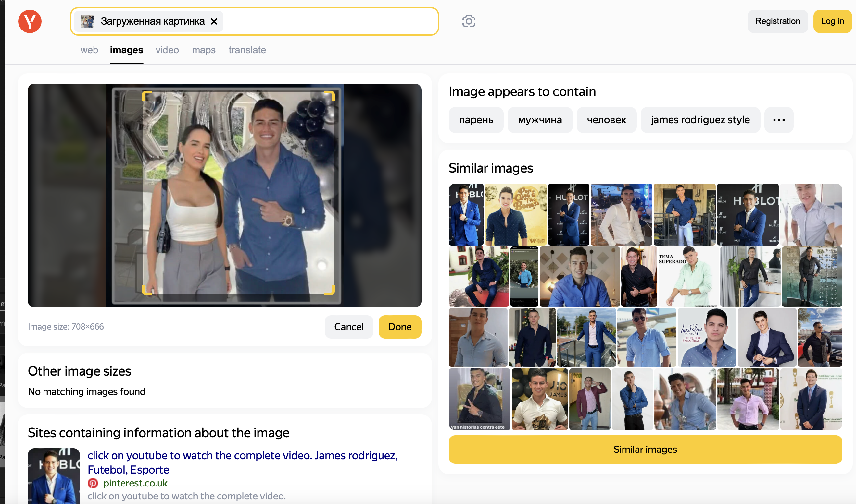The height and width of the screenshot is (504, 856).
Task: Open camera image search icon
Action: pyautogui.click(x=469, y=21)
